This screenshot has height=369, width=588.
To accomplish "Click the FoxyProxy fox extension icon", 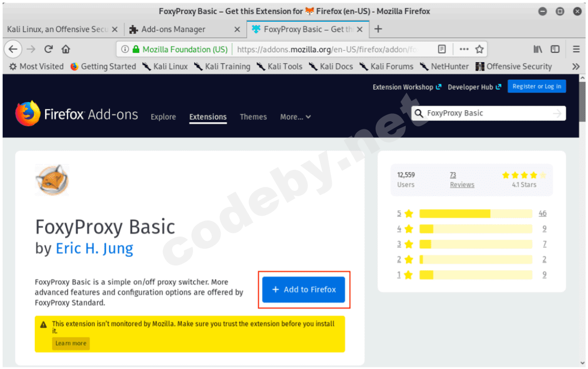I will (52, 180).
